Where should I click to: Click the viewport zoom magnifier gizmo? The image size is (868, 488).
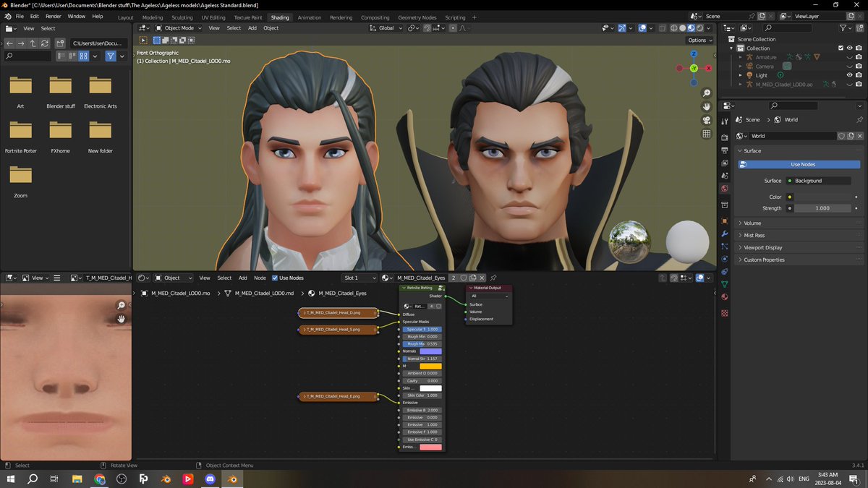tap(707, 93)
